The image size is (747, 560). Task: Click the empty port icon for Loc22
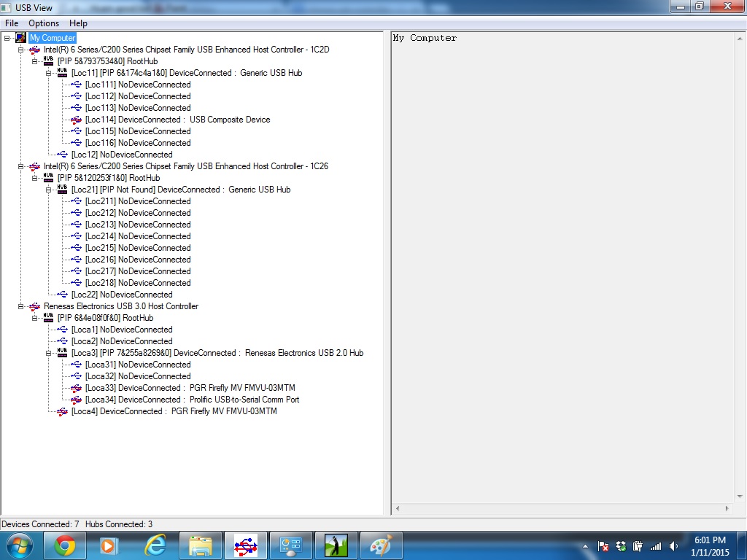pos(63,295)
